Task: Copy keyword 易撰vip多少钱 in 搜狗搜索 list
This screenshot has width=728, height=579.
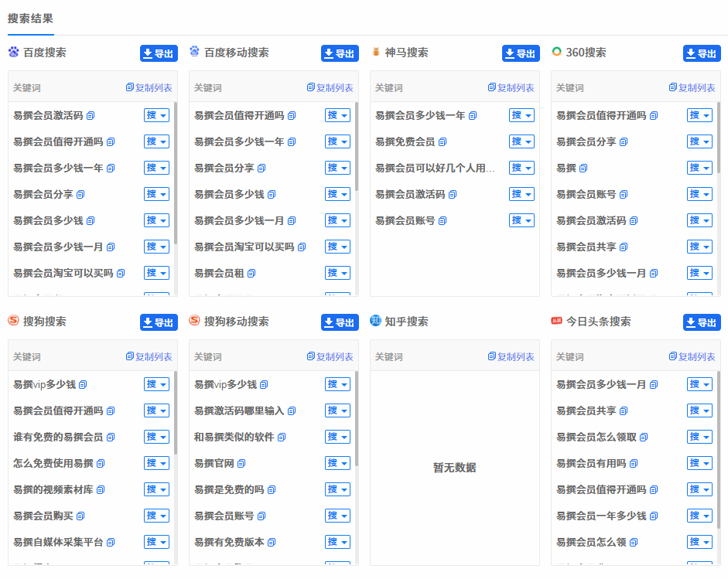Action: point(83,385)
